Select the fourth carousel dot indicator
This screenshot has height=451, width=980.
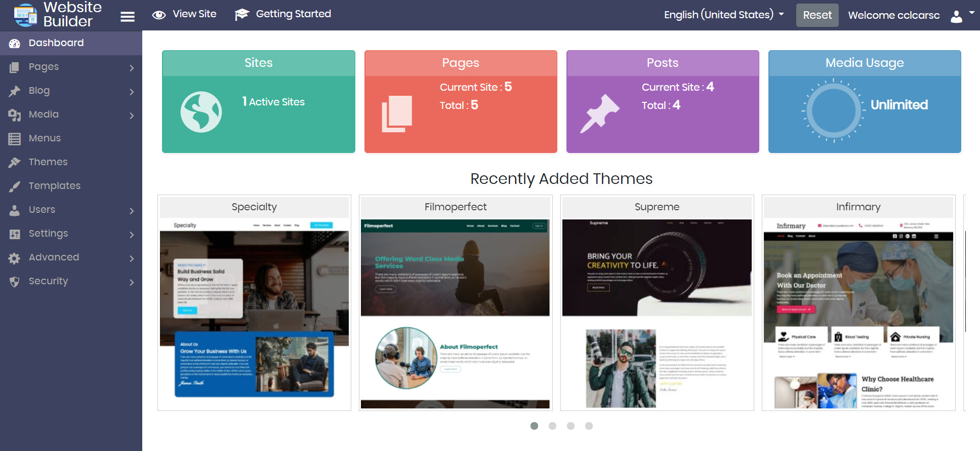pyautogui.click(x=589, y=426)
